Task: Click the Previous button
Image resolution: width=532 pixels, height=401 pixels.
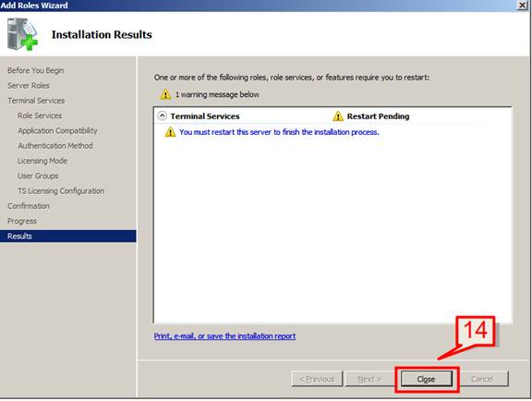Action: point(317,379)
